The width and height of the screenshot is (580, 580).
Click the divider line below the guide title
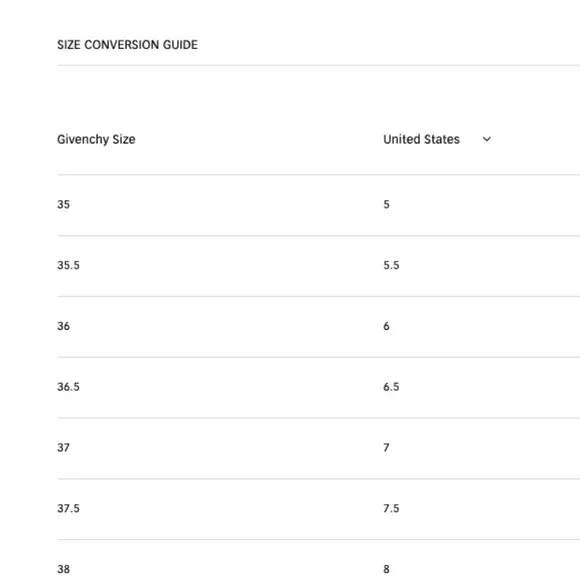click(x=318, y=65)
